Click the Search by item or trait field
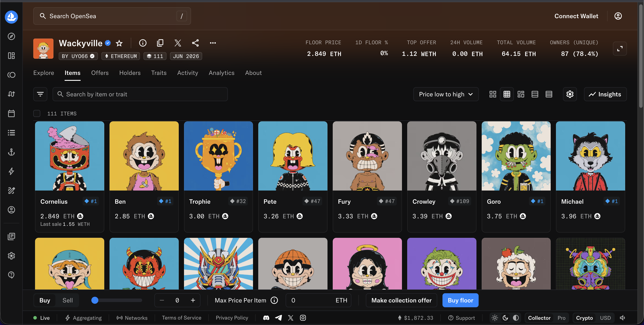Screen dimensions: 644x325 [x=140, y=94]
